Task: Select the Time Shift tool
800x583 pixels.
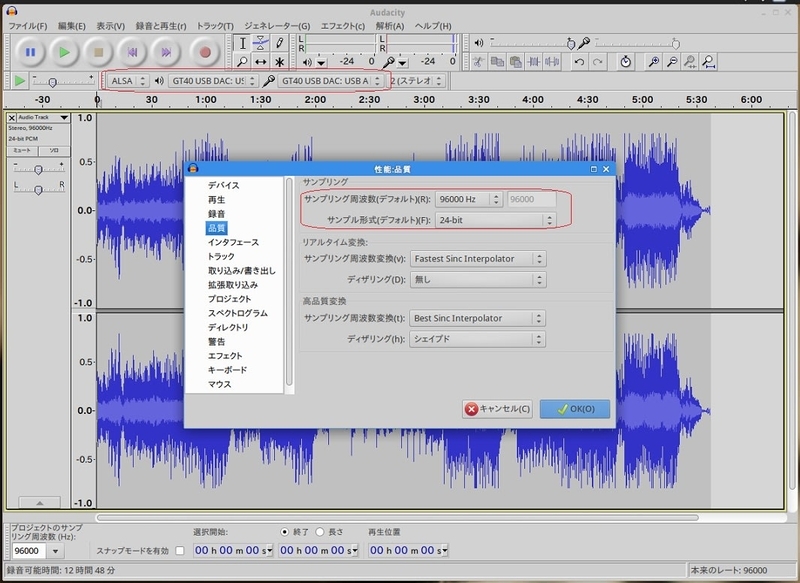Action: pyautogui.click(x=261, y=62)
